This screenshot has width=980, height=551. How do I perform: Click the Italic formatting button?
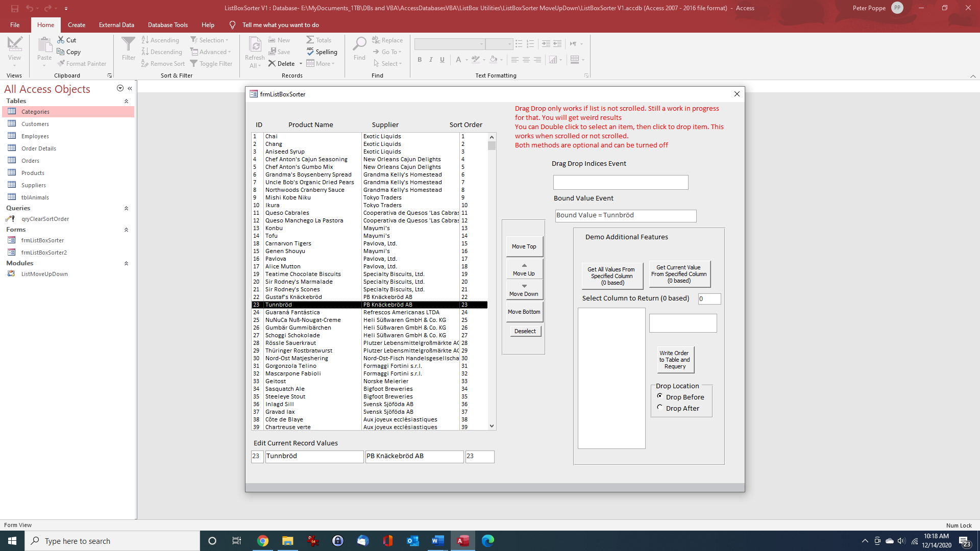431,60
